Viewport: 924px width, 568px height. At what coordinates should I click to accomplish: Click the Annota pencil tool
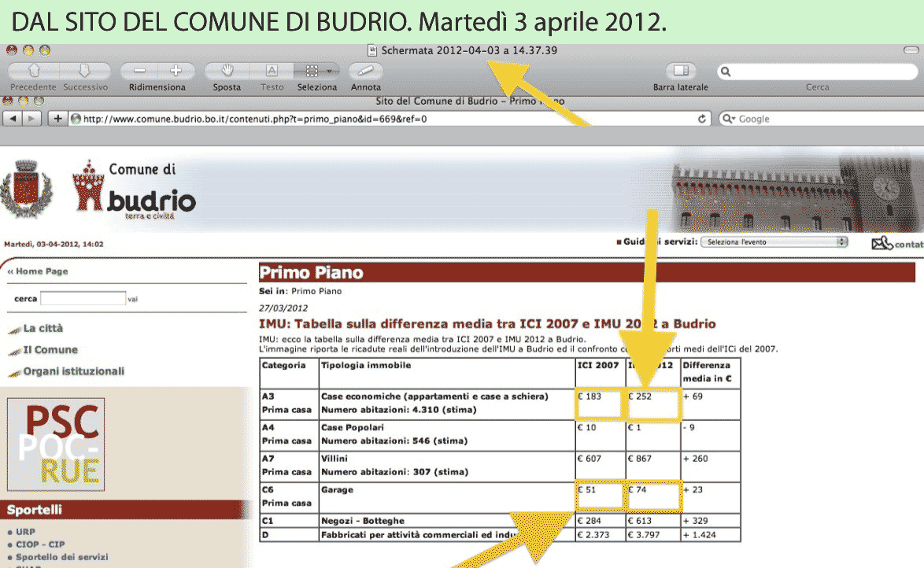[x=366, y=71]
